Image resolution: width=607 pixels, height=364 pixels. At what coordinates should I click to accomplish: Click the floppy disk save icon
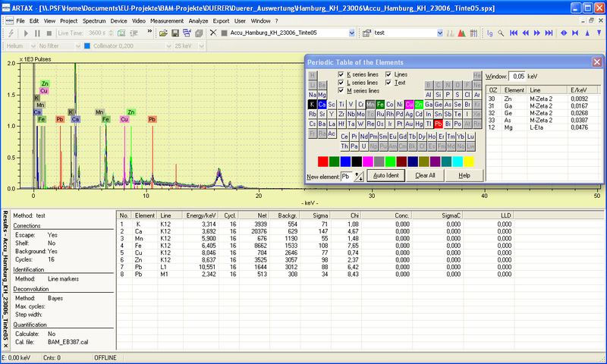(175, 33)
